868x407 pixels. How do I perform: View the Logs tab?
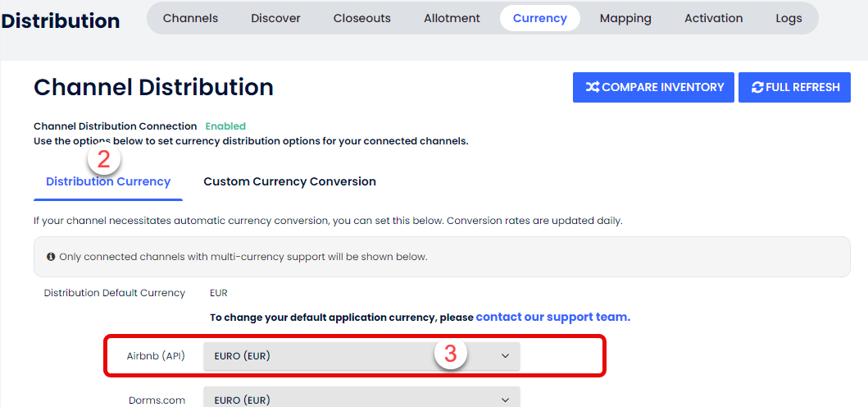[x=788, y=18]
